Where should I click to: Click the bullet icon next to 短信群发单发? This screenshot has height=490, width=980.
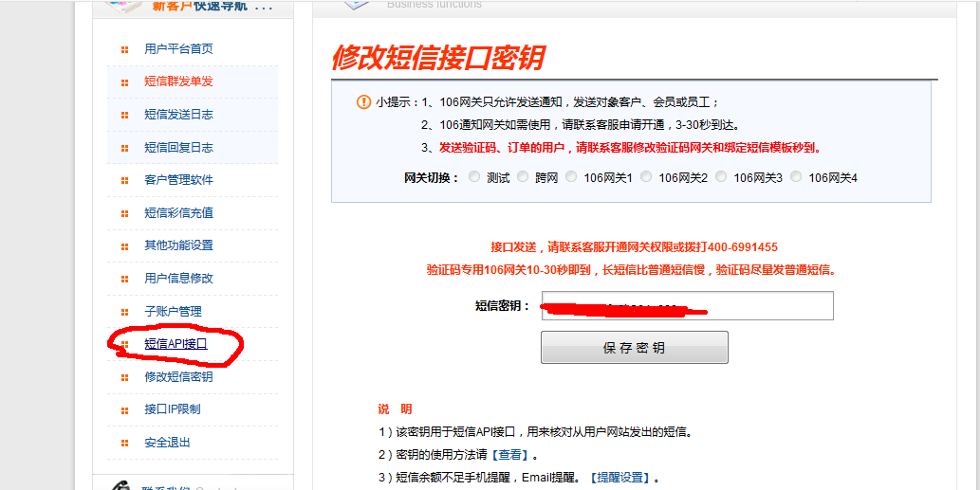tap(125, 82)
